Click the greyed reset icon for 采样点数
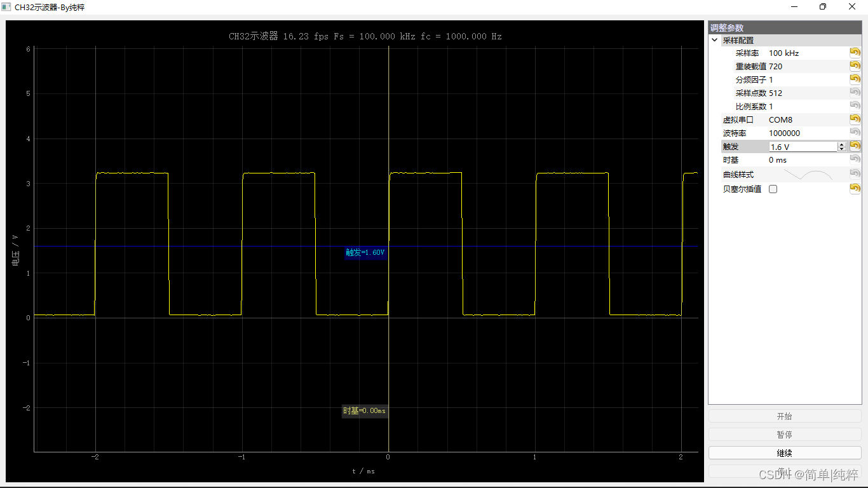This screenshot has width=868, height=488. (855, 93)
